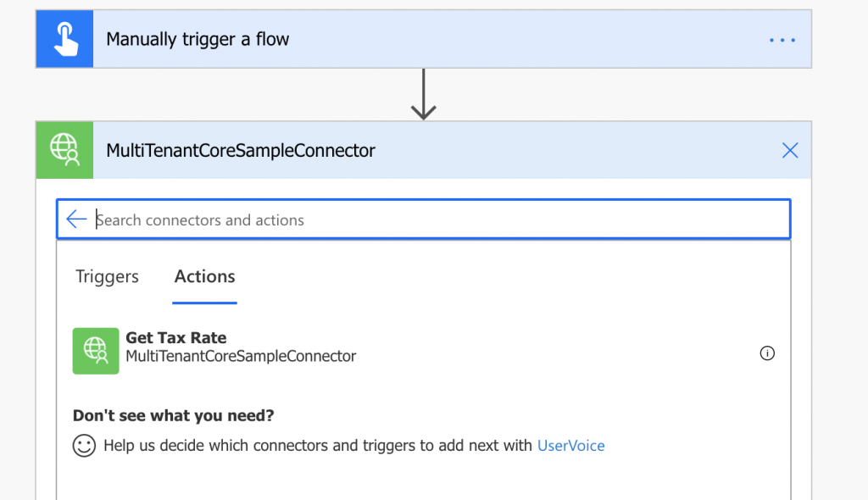Click the Don't see what you need heading
Screen dimensions: 868x500
tap(173, 415)
